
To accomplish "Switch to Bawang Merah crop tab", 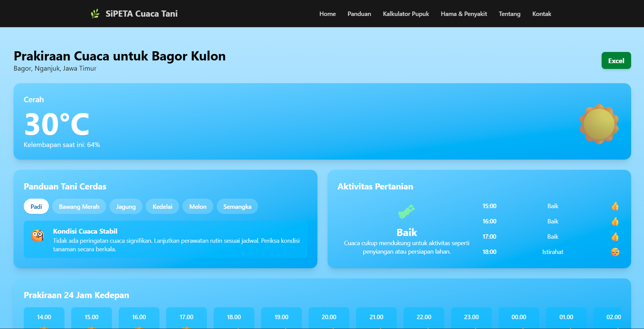I will click(79, 206).
